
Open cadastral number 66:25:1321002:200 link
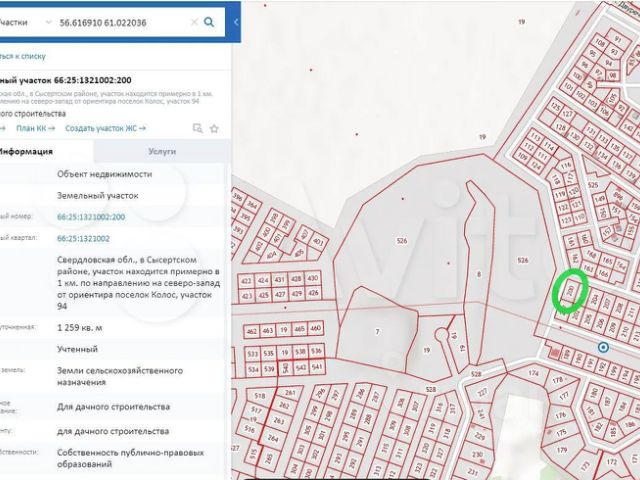click(91, 216)
